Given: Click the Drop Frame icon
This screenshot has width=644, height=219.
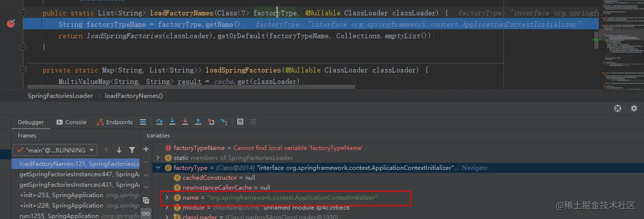Looking at the screenshot, I should pos(211,122).
